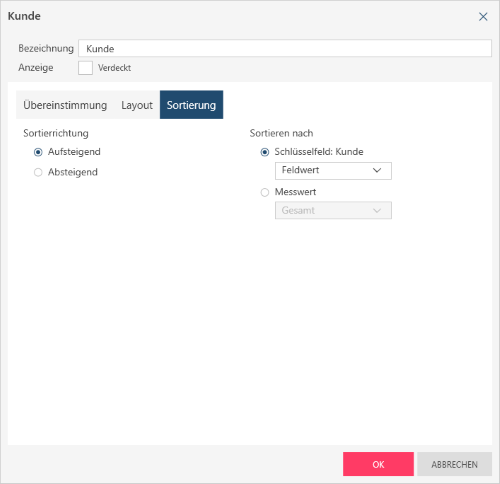Tick the Verdeckt checkbox
This screenshot has height=484, width=500.
click(x=85, y=68)
